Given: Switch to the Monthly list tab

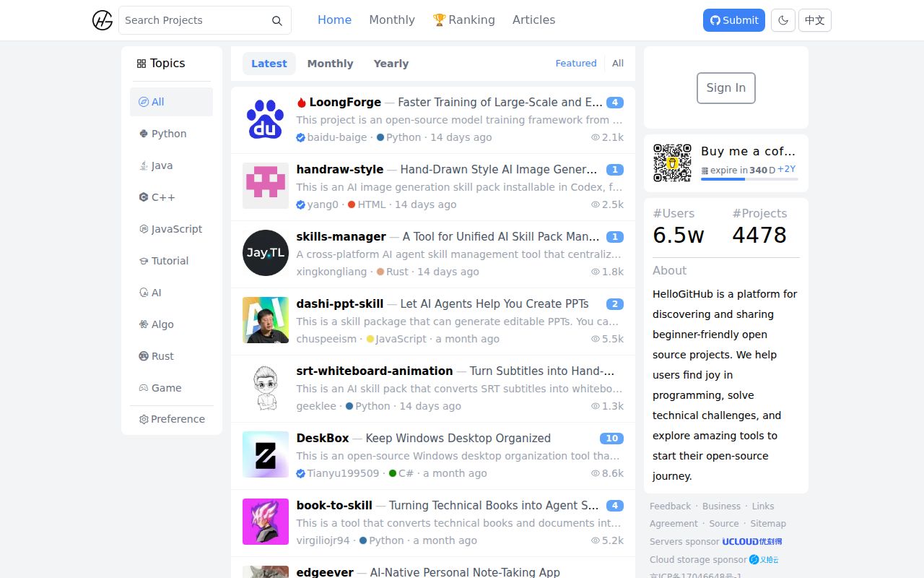Looking at the screenshot, I should [x=330, y=64].
